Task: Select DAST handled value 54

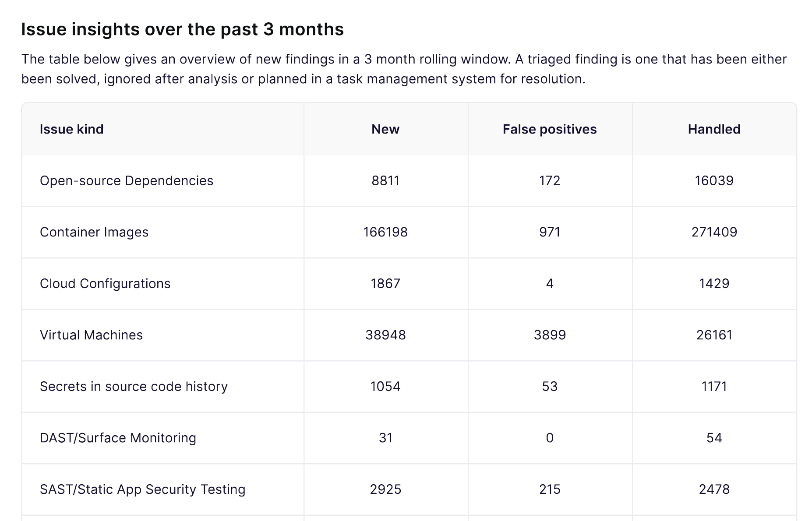Action: pos(714,438)
